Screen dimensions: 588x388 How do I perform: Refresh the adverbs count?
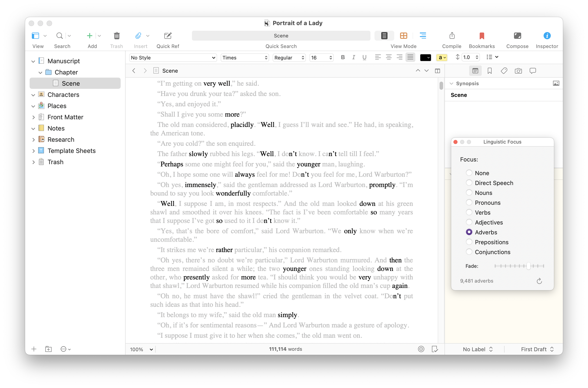tap(539, 281)
